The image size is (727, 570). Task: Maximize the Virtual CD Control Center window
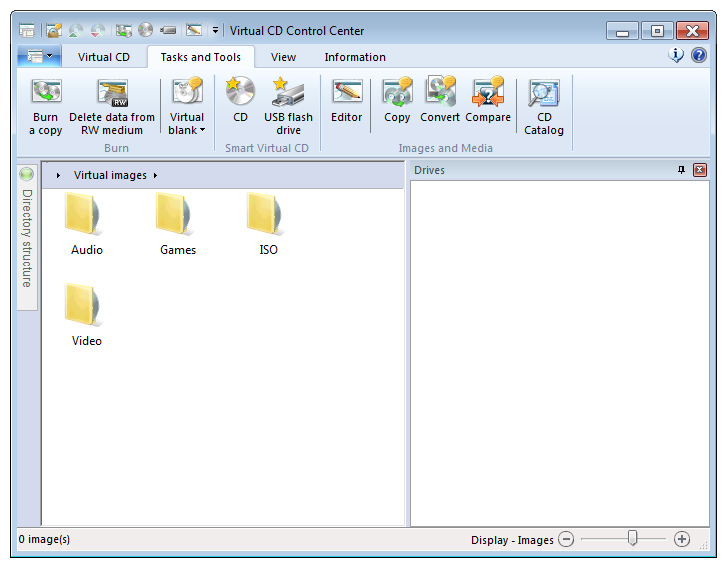coord(657,31)
